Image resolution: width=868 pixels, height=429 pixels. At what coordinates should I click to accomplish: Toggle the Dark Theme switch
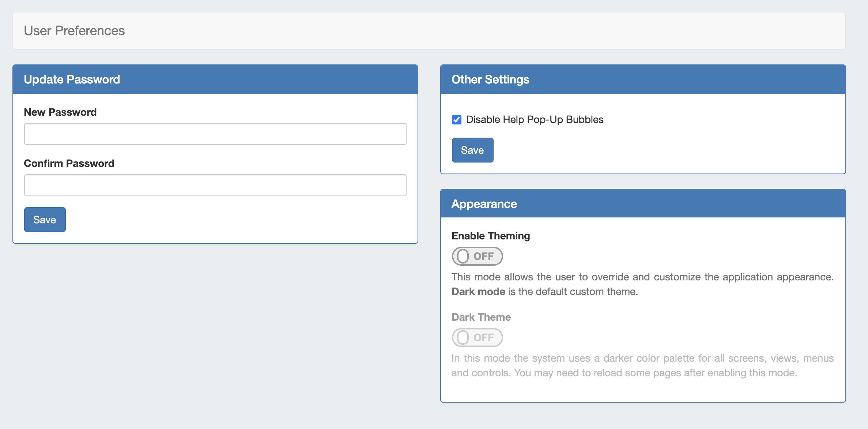477,337
